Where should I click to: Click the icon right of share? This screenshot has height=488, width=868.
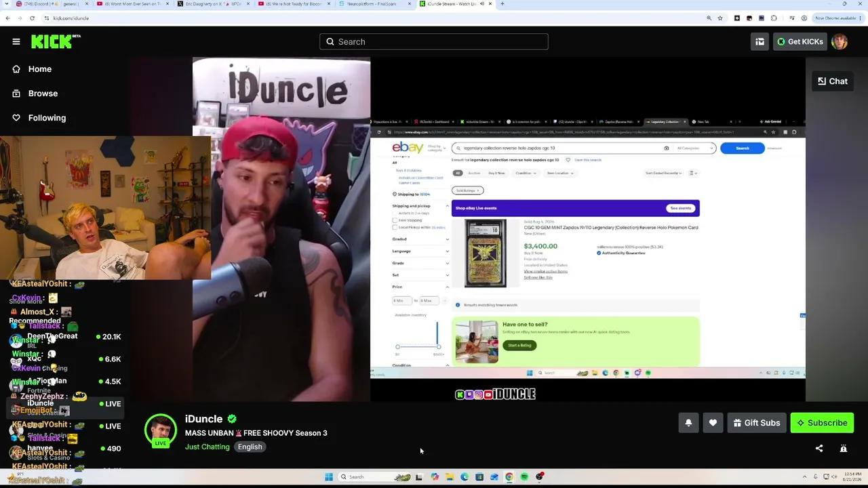click(844, 448)
